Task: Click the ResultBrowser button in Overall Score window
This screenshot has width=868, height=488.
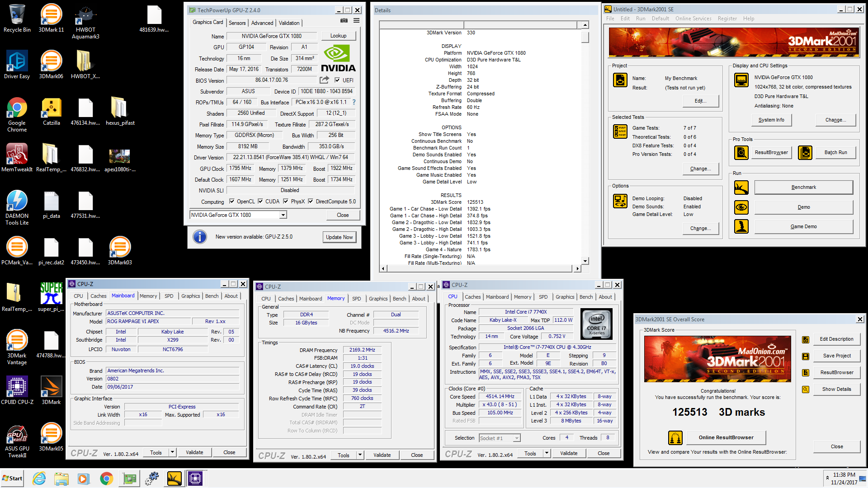Action: pos(837,372)
